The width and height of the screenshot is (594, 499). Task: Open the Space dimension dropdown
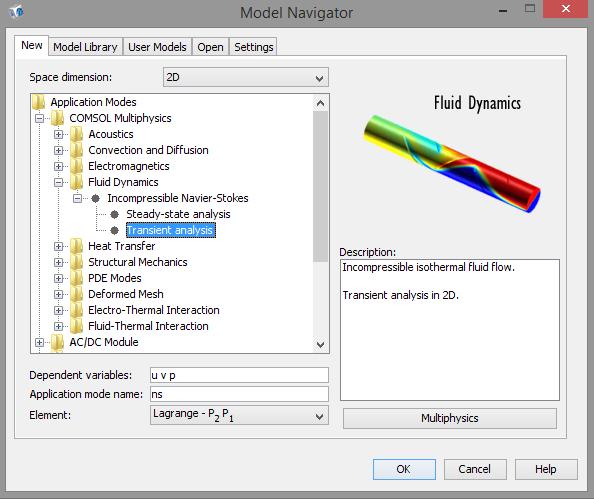(245, 77)
